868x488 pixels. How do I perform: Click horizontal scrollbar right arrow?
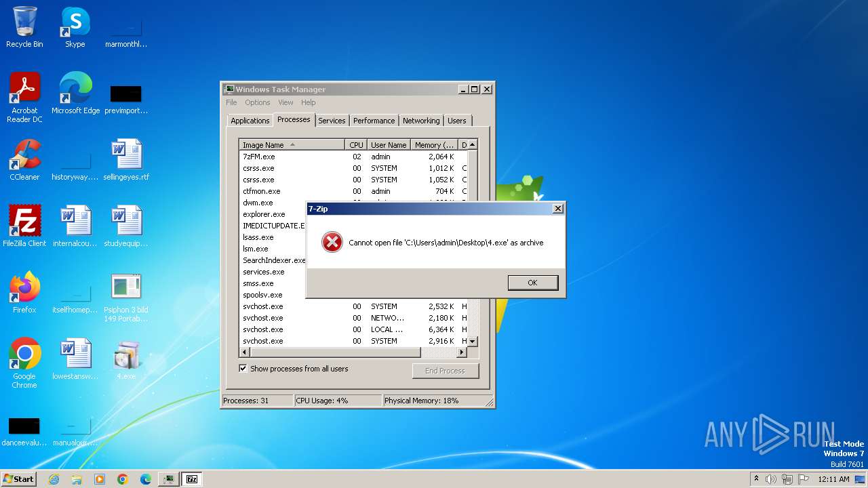[x=462, y=352]
